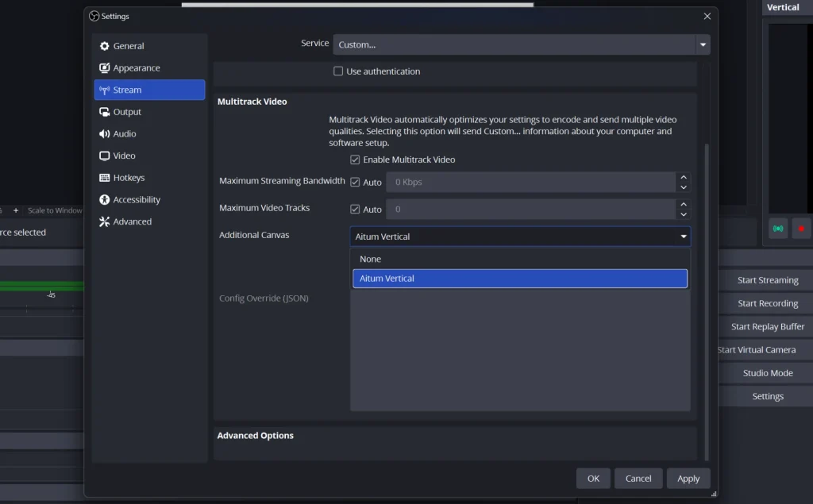Click the Output icon in sidebar
Viewport: 813px width, 504px height.
pos(104,112)
